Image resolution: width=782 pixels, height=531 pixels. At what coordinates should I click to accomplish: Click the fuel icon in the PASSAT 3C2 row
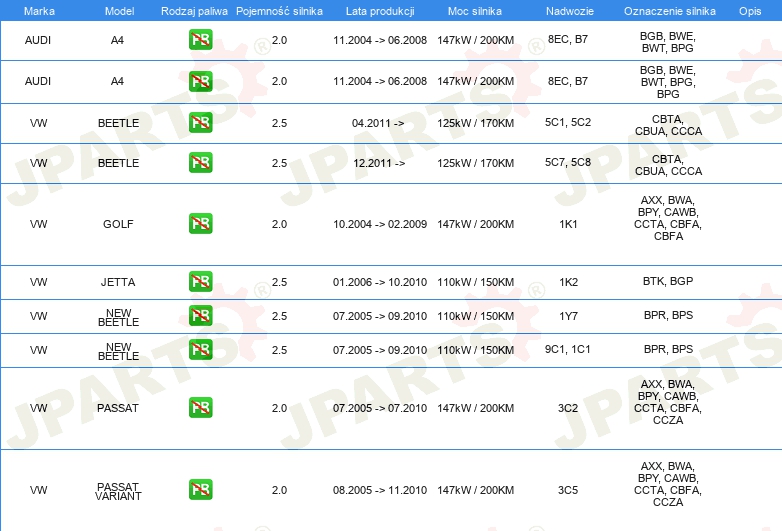point(200,407)
